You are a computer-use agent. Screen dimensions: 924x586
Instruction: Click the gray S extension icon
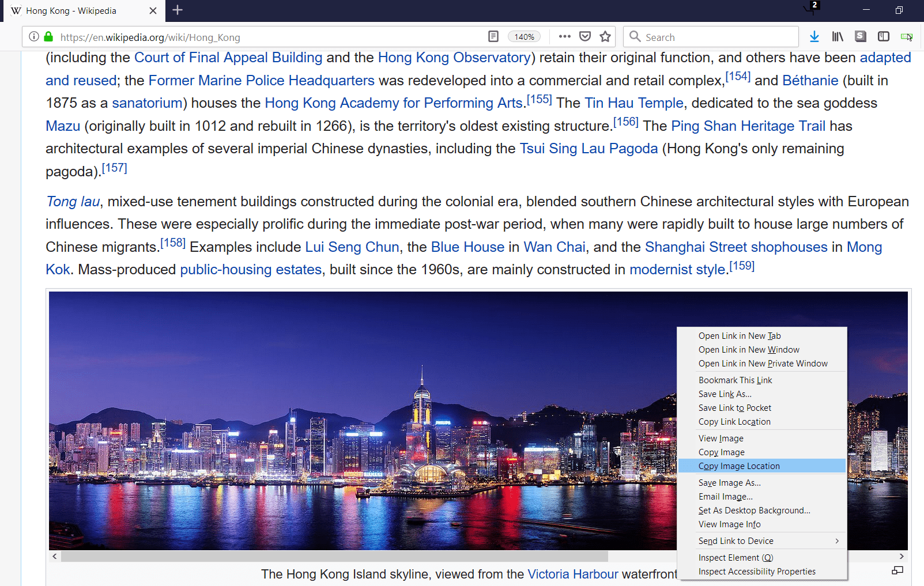tap(861, 36)
